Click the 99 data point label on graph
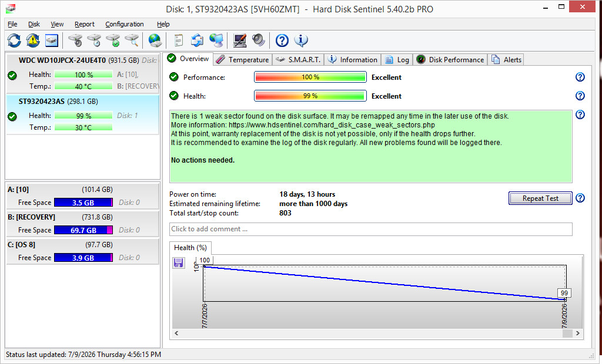Screen dimensions: 602x364 coord(564,293)
